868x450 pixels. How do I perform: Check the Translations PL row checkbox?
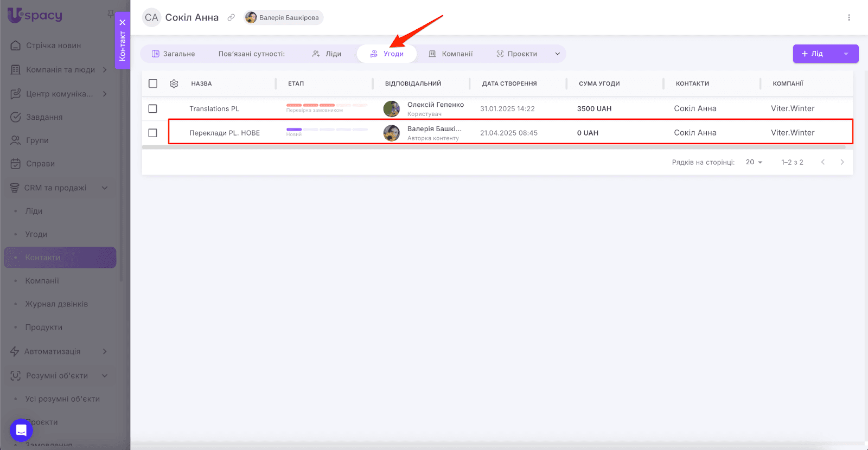(153, 108)
